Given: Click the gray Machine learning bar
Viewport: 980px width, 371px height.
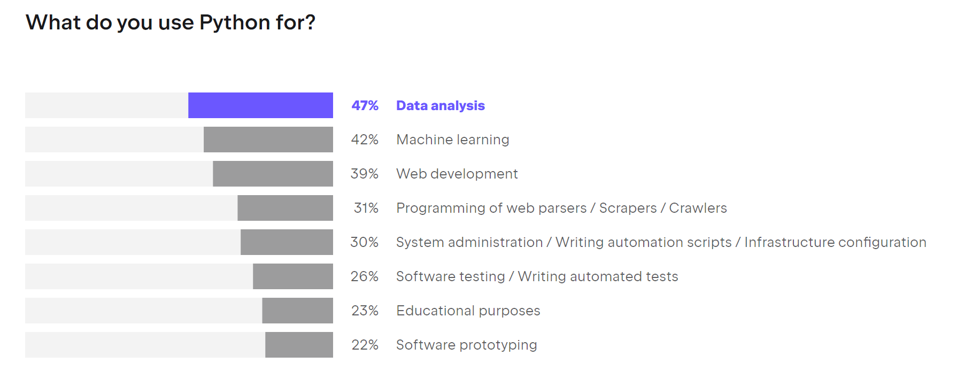Looking at the screenshot, I should (268, 140).
